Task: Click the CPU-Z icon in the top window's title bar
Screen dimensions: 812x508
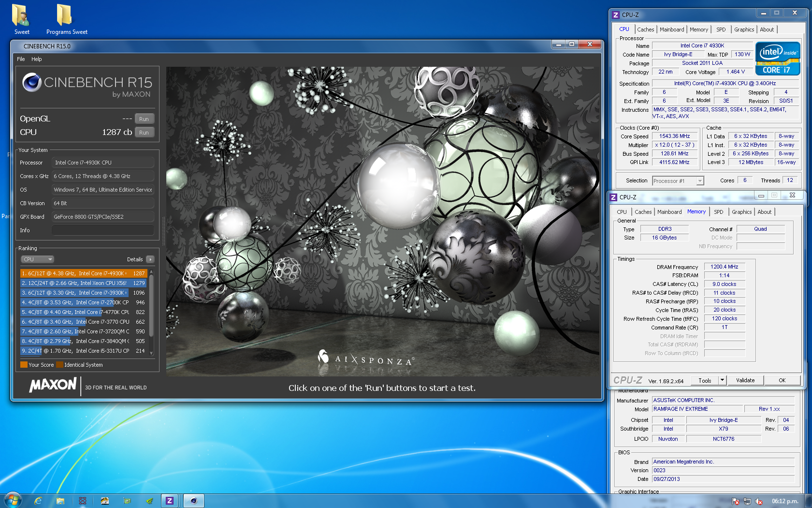Action: coord(615,15)
